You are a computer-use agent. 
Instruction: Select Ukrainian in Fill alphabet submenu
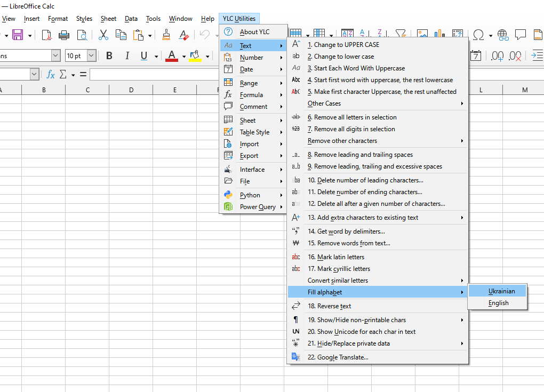coord(501,291)
